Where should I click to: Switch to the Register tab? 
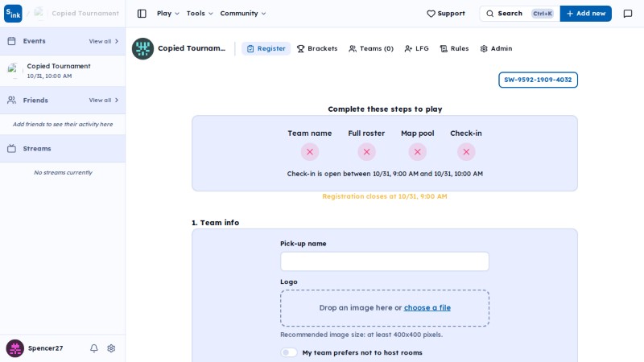(266, 48)
